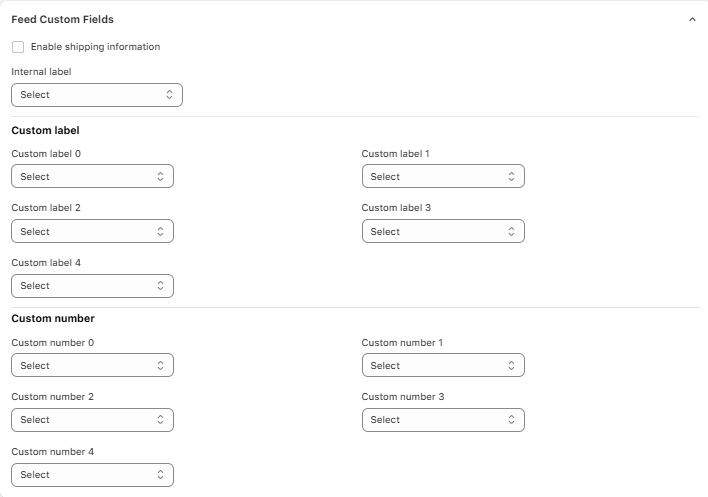Viewport: 708px width, 497px height.
Task: Click the Custom label section heading
Action: pos(45,130)
